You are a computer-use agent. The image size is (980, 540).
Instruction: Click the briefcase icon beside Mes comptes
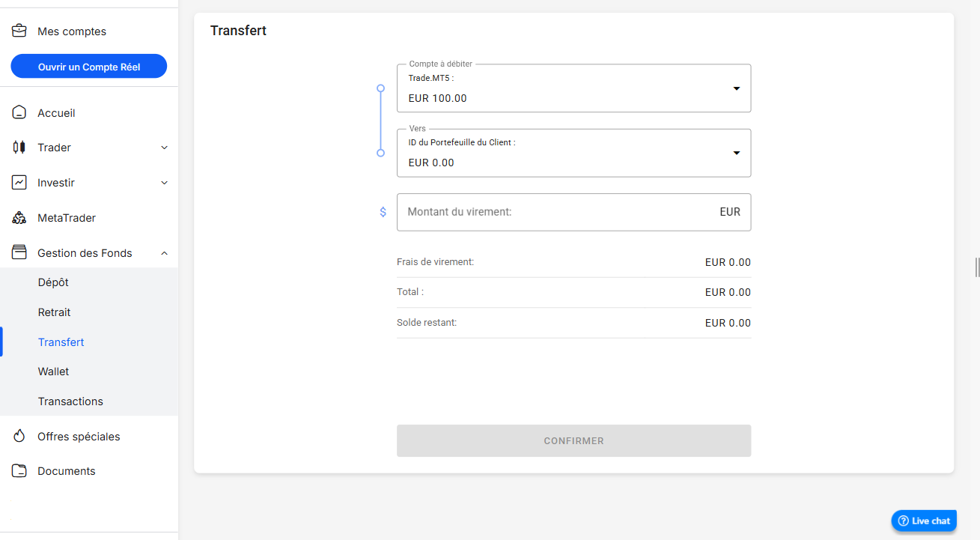point(19,31)
